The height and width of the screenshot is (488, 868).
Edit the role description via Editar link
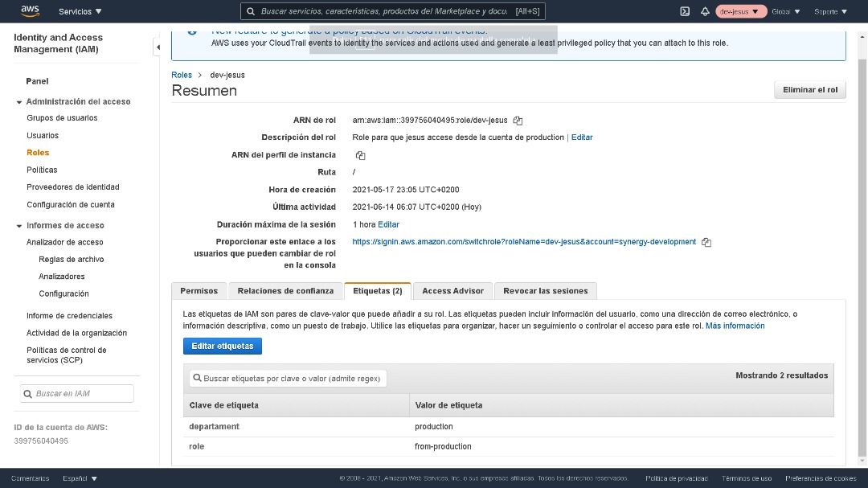[582, 137]
